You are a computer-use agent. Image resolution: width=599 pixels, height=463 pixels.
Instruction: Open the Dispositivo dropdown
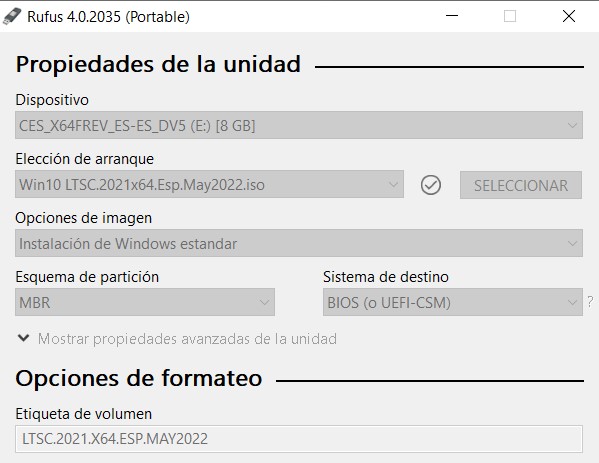coord(299,125)
